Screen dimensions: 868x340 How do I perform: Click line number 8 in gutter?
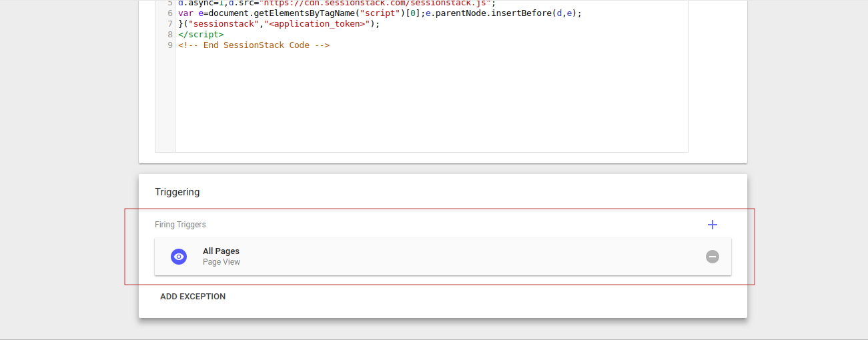(x=170, y=35)
